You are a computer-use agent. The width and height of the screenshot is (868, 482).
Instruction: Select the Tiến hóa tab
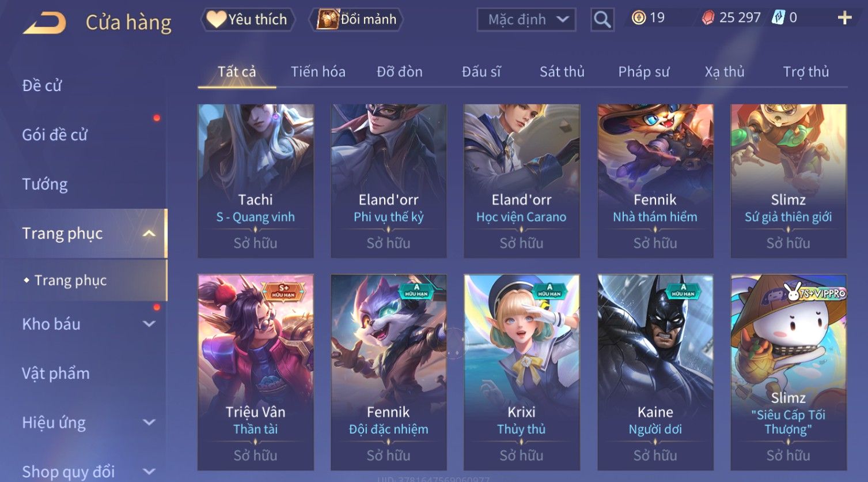point(318,71)
